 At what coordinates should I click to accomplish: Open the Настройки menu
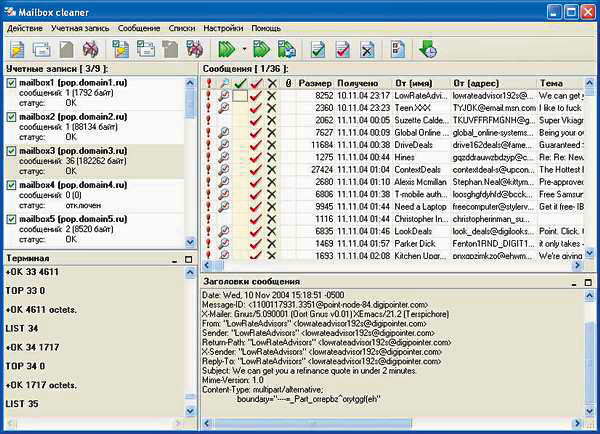[223, 28]
